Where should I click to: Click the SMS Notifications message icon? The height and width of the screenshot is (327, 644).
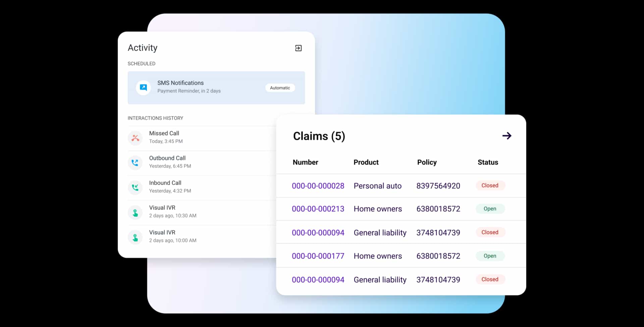click(x=143, y=87)
